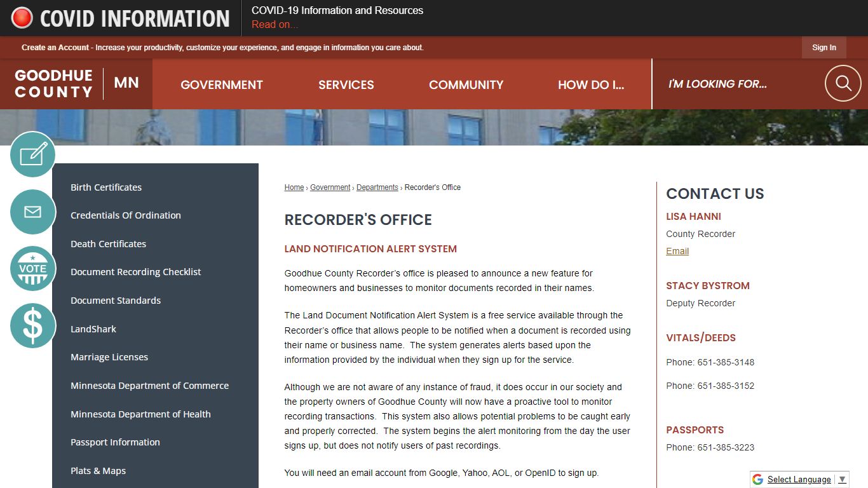Open the Select Language dropdown arrow
This screenshot has width=868, height=488.
pos(842,479)
